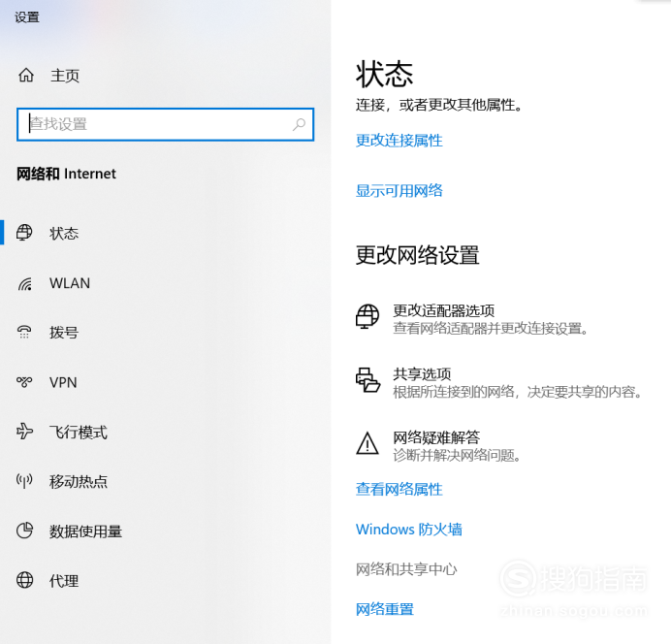This screenshot has width=671, height=644.
Task: Click the troubleshooter warning triangle icon
Action: [x=367, y=443]
